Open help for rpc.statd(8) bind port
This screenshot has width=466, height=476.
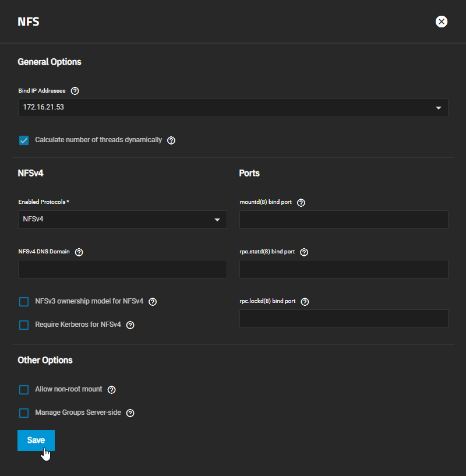(303, 252)
